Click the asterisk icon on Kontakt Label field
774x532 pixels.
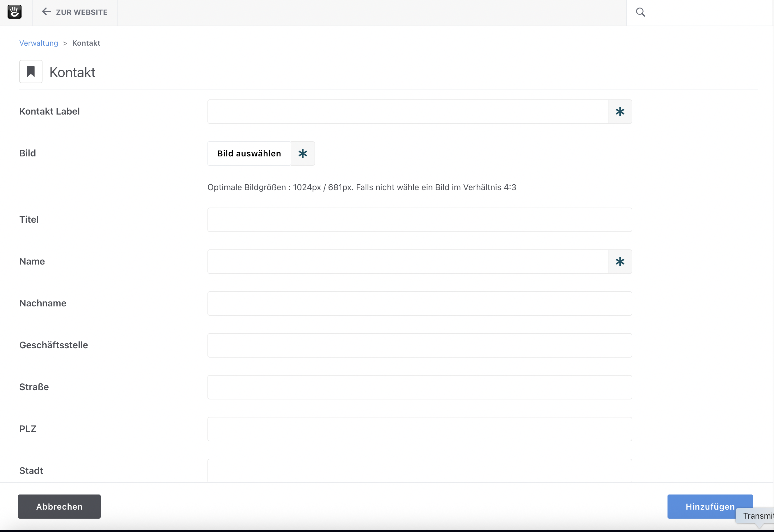pyautogui.click(x=620, y=112)
